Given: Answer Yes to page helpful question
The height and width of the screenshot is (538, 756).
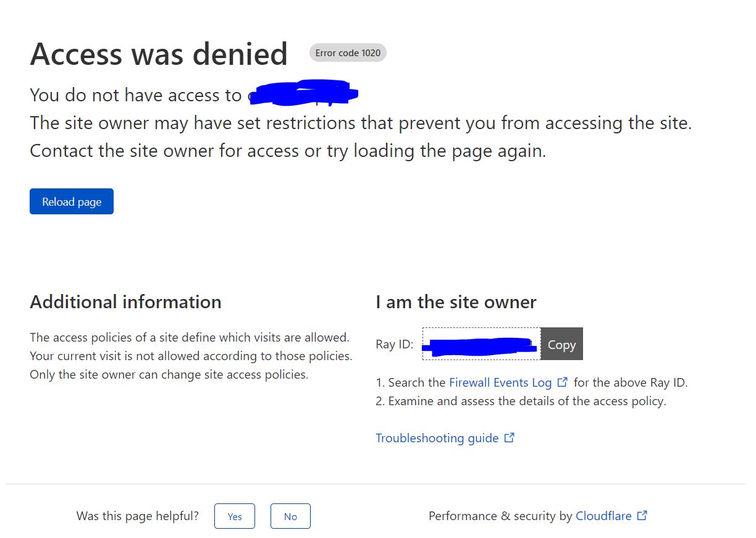Looking at the screenshot, I should click(x=235, y=516).
